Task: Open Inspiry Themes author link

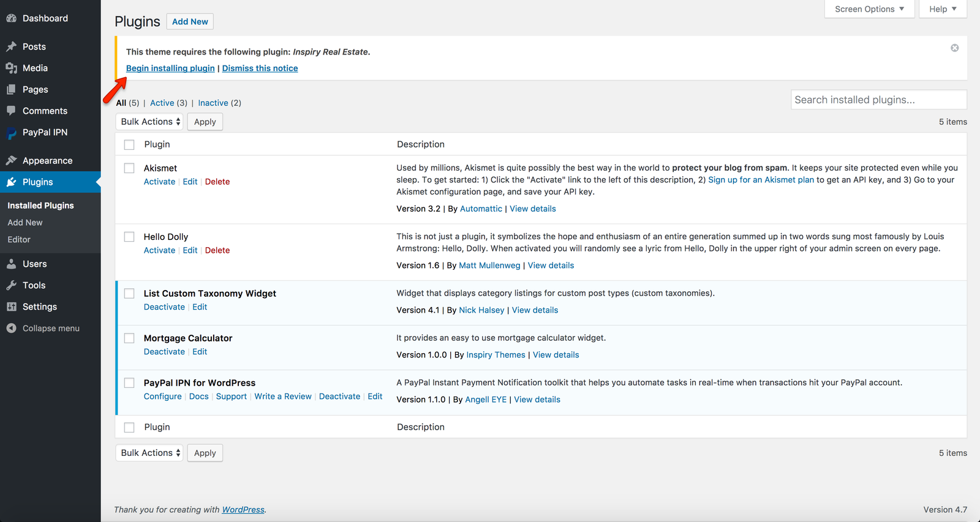Action: pos(496,355)
